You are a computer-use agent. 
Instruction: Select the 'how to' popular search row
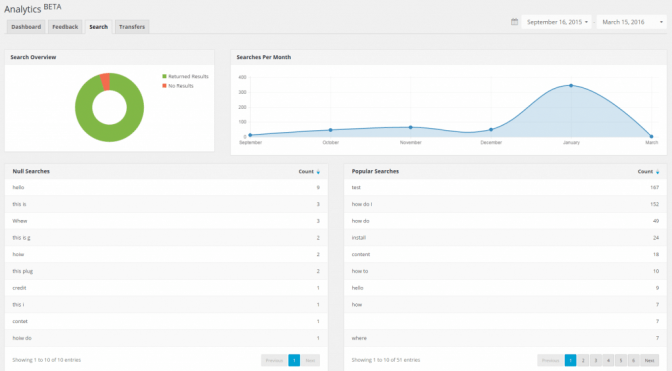coord(505,271)
